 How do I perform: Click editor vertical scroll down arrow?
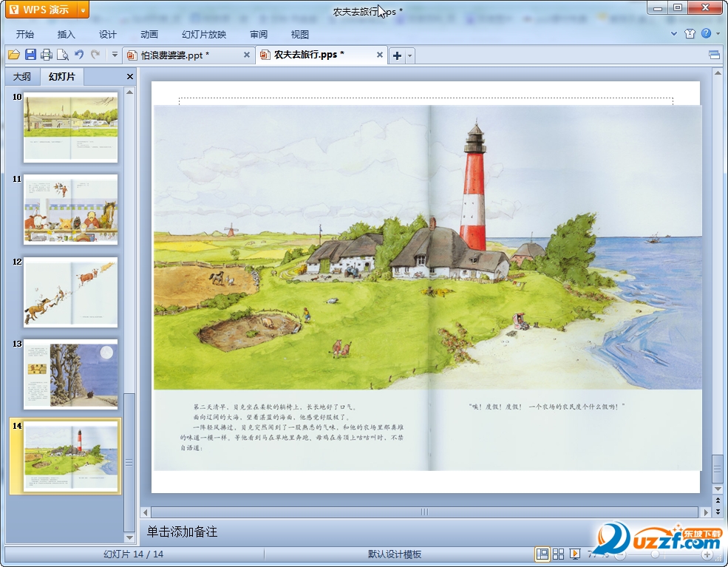point(718,489)
